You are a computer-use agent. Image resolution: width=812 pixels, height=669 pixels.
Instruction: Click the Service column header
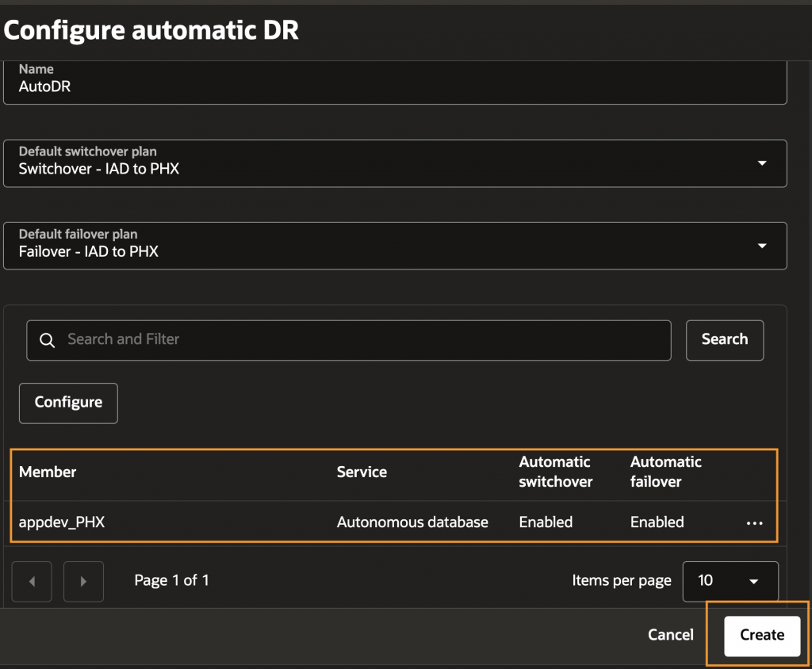tap(362, 472)
